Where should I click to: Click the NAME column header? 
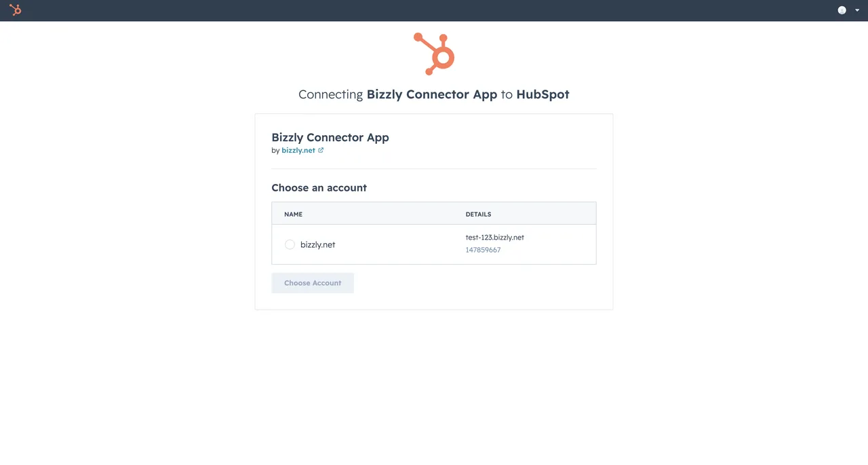[293, 214]
